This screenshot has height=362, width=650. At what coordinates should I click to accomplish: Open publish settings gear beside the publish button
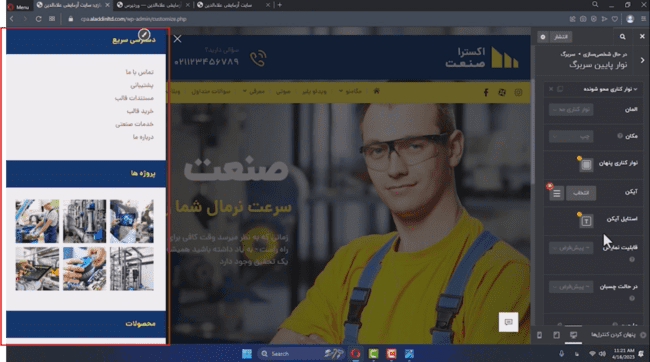coord(543,37)
